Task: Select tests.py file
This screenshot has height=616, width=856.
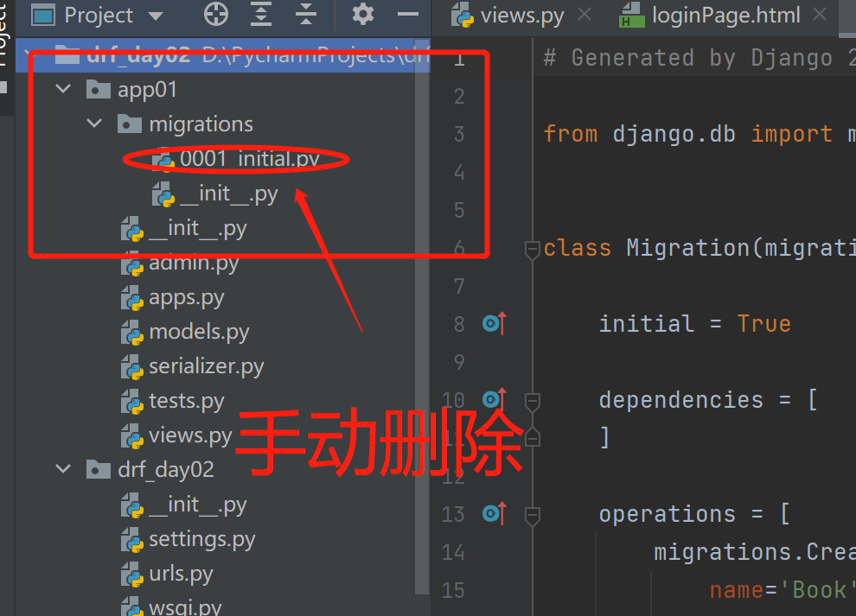Action: pos(173,401)
